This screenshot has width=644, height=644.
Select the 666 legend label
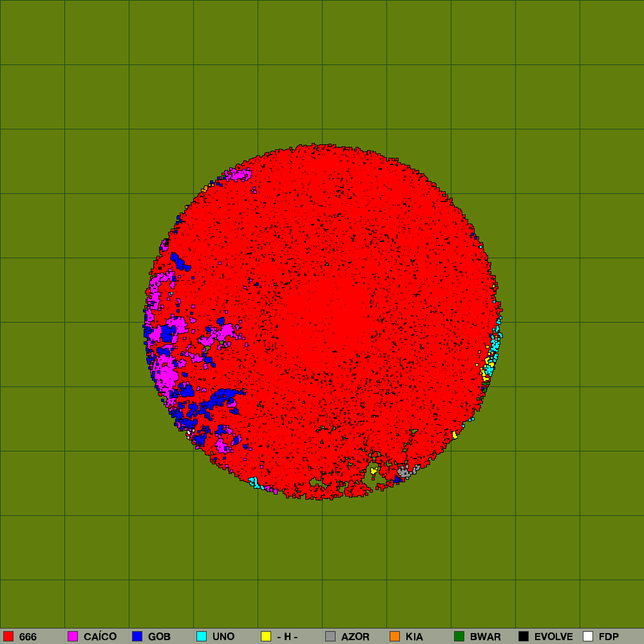[x=28, y=637]
